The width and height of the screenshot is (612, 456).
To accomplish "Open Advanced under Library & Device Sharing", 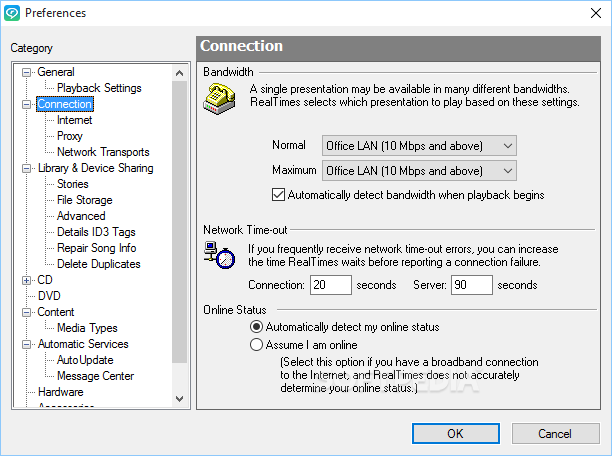I will coord(81,216).
